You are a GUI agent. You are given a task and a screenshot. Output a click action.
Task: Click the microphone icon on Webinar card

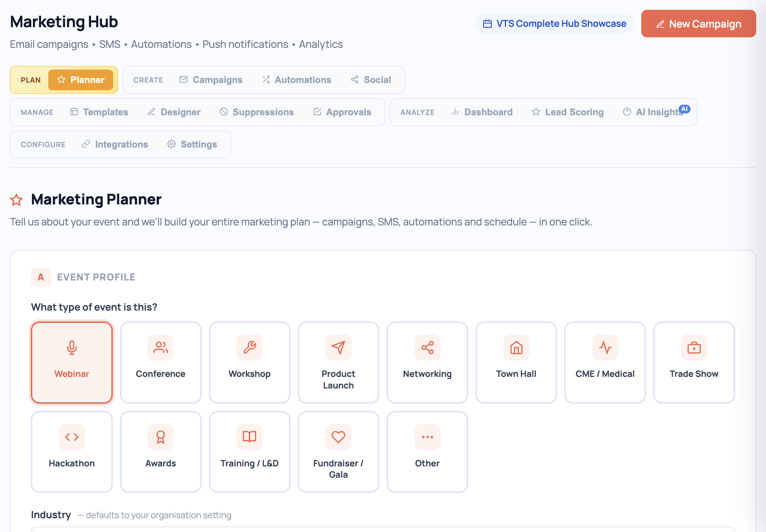pyautogui.click(x=72, y=348)
